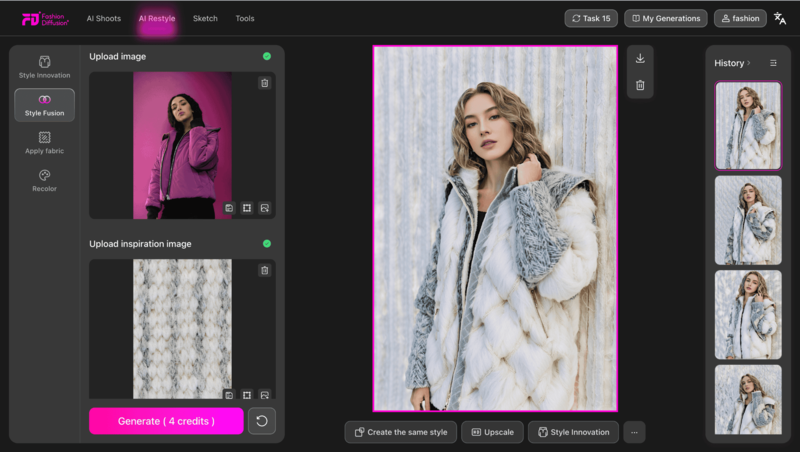Screen dimensions: 800x452
Task: Choose the Apply fabric tool
Action: 44,143
